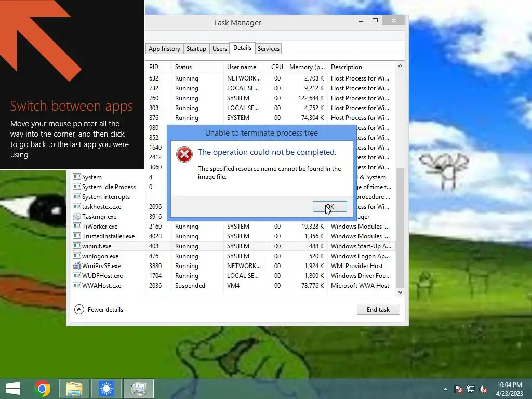This screenshot has height=399, width=532.
Task: Click the scrollbar down arrow
Action: point(401,292)
